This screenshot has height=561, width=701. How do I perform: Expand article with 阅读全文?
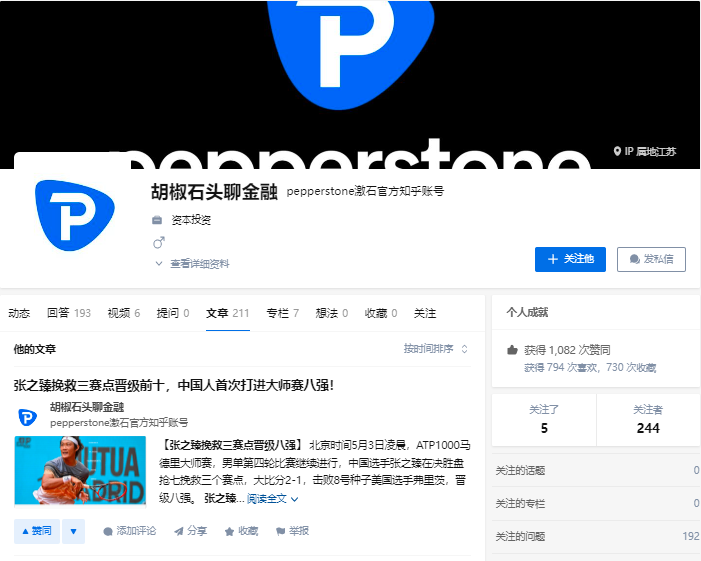(x=272, y=499)
